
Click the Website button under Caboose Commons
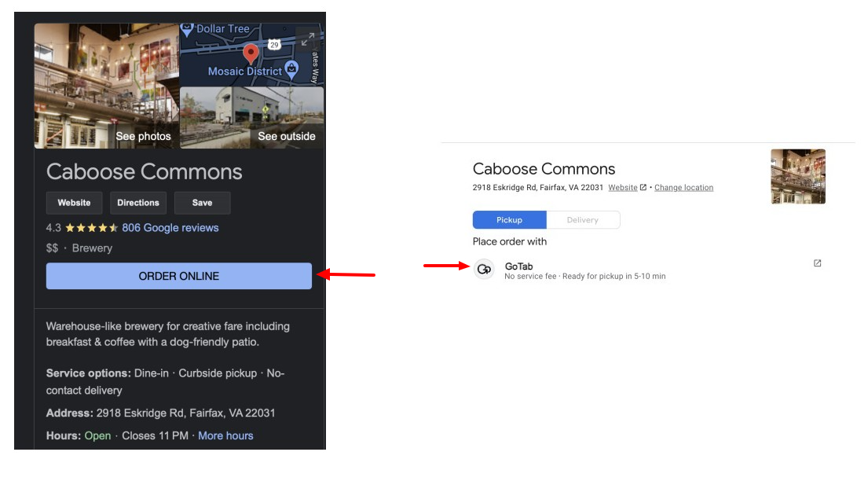(74, 203)
